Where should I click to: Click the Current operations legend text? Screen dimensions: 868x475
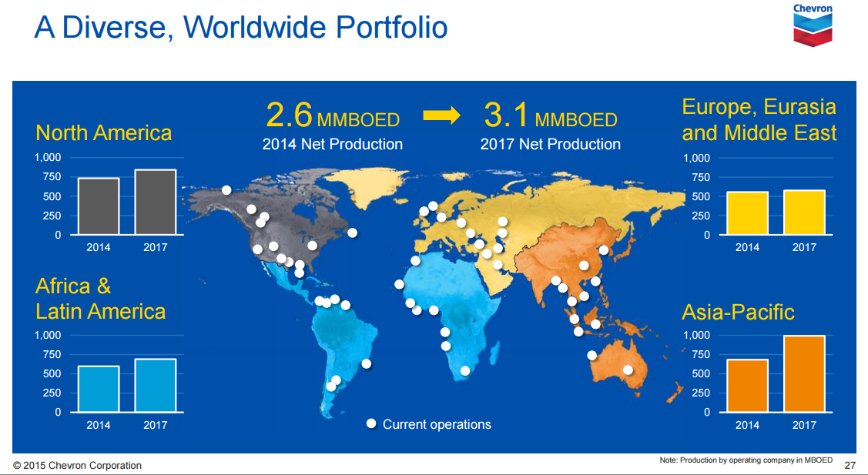[437, 424]
